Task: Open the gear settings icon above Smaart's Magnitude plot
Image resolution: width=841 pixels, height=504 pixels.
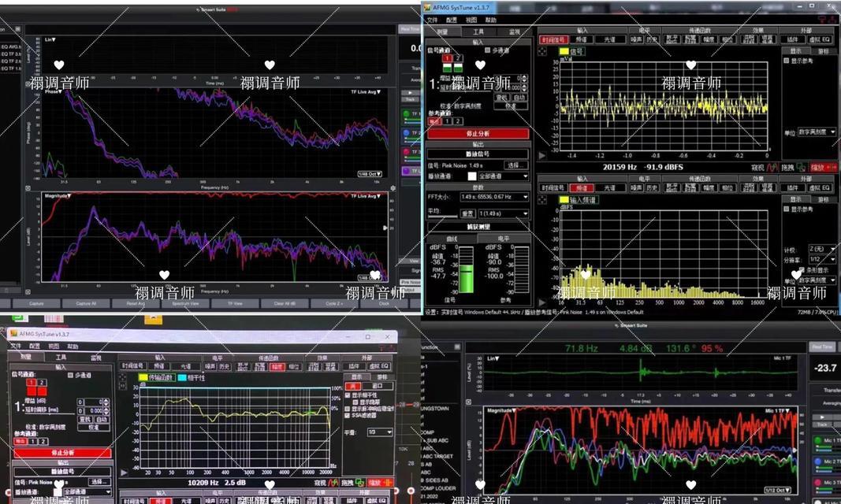Action: (393, 188)
